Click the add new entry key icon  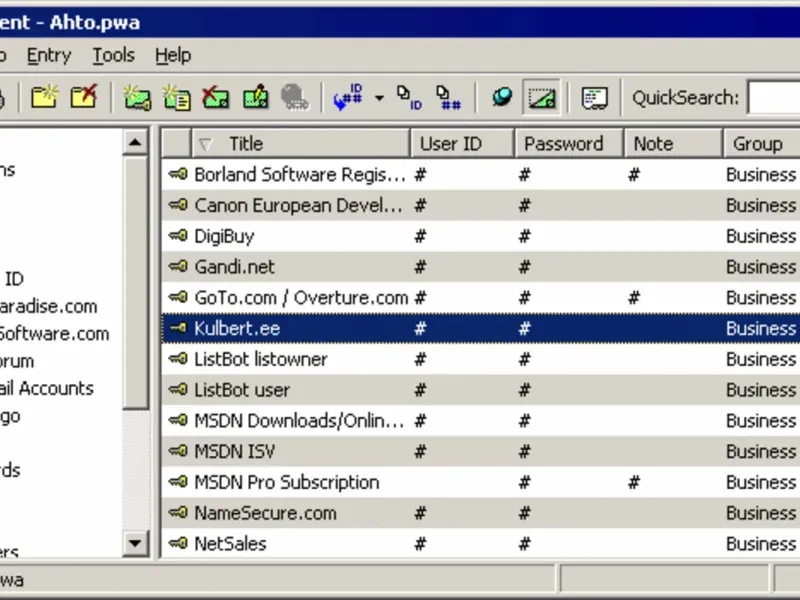[137, 97]
